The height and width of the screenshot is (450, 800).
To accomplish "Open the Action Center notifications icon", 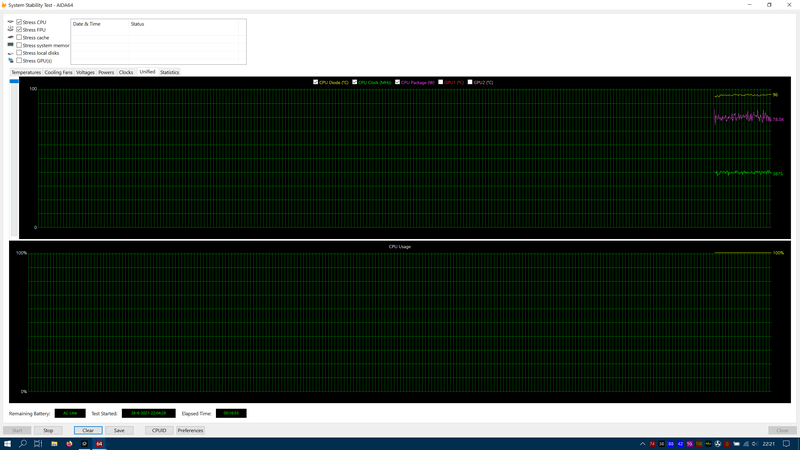I will coord(786,444).
